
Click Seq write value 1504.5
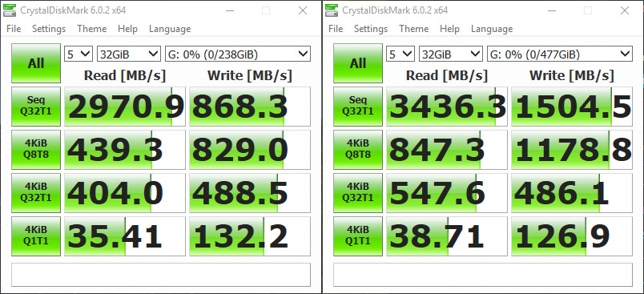(572, 107)
